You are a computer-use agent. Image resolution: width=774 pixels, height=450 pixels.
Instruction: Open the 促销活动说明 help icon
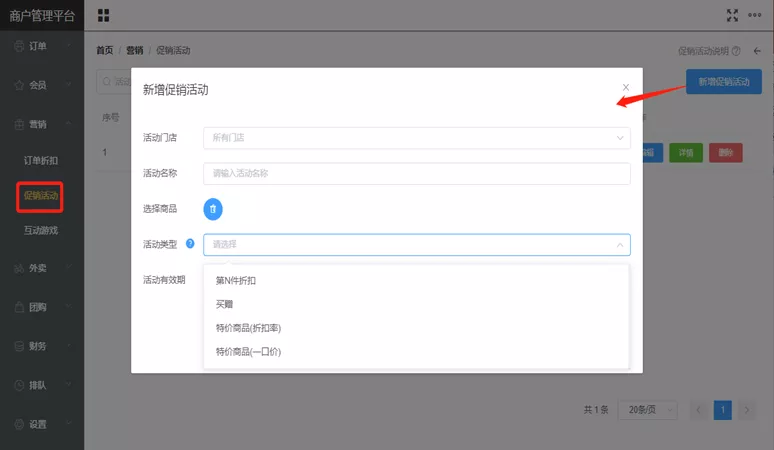736,51
